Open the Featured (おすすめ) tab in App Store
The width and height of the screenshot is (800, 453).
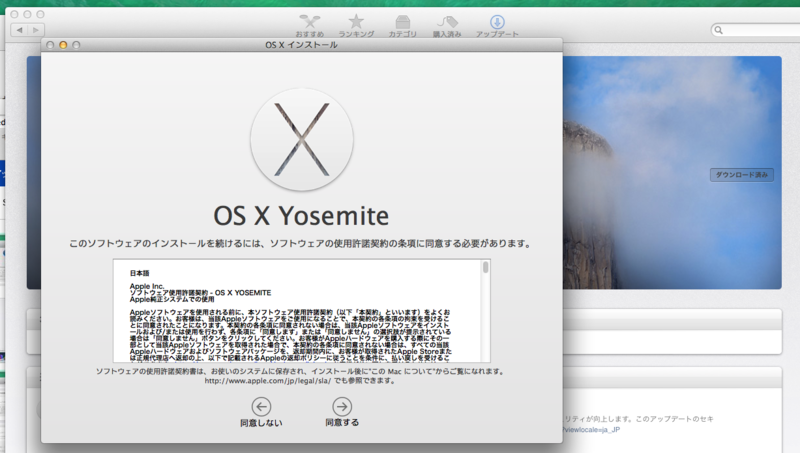pyautogui.click(x=310, y=26)
